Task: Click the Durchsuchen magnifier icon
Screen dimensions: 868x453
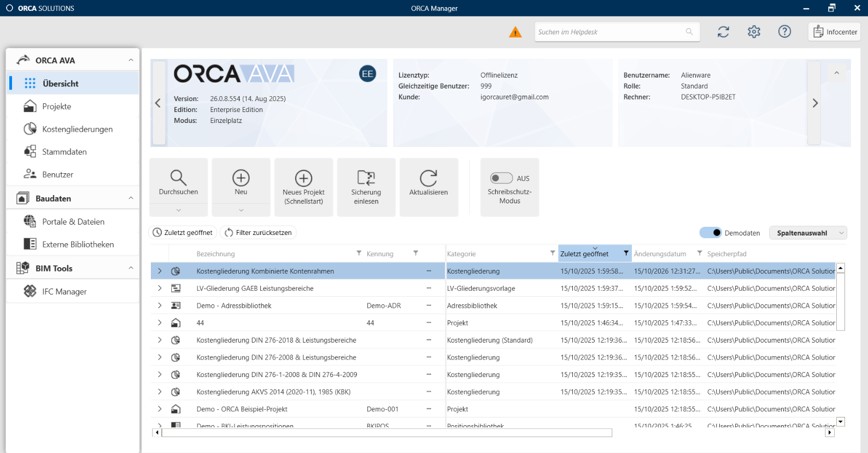Action: [178, 178]
